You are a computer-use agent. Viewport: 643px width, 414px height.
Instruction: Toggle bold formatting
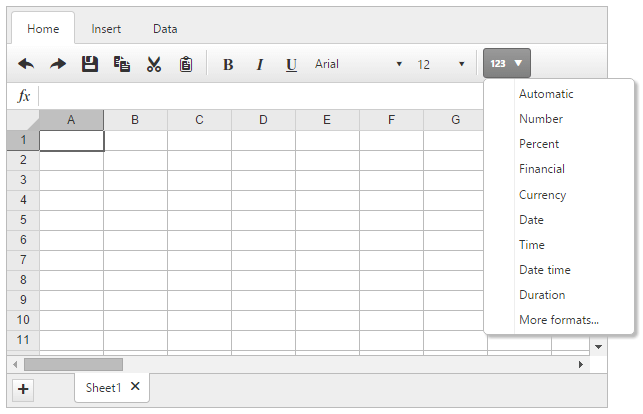click(228, 64)
